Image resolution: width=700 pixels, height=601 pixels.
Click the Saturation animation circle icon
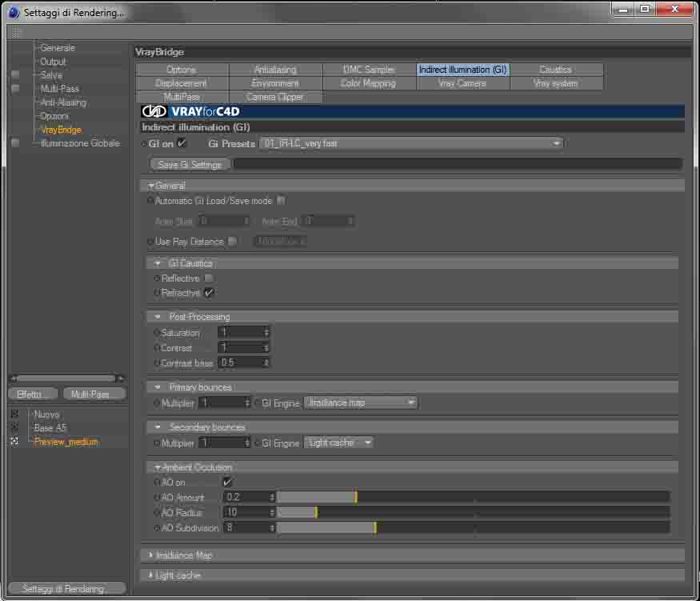[157, 333]
